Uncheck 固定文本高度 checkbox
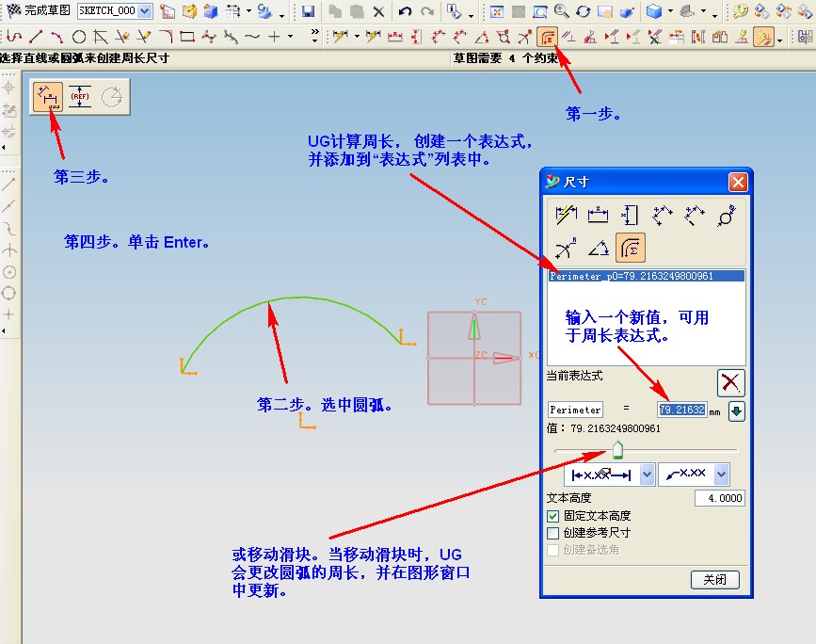Screen dimensions: 816x644 (552, 515)
